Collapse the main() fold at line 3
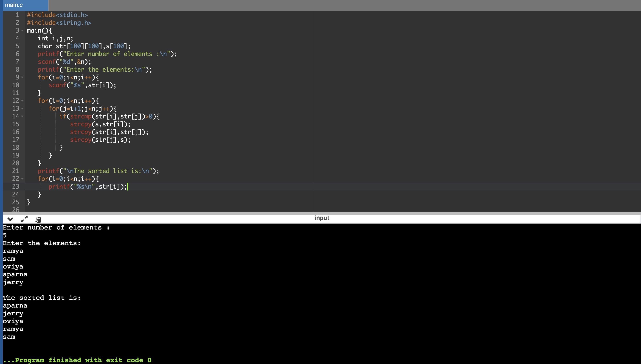Viewport: 641px width, 364px height. click(22, 31)
